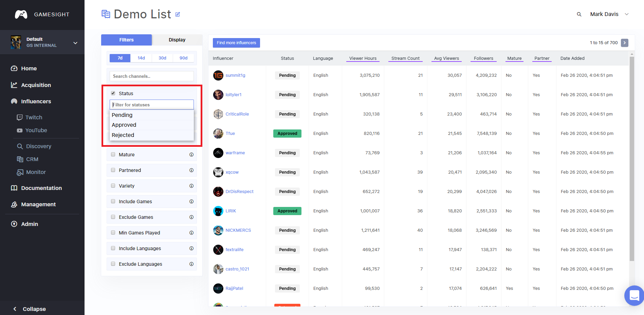Select the 90d time range

pyautogui.click(x=183, y=58)
